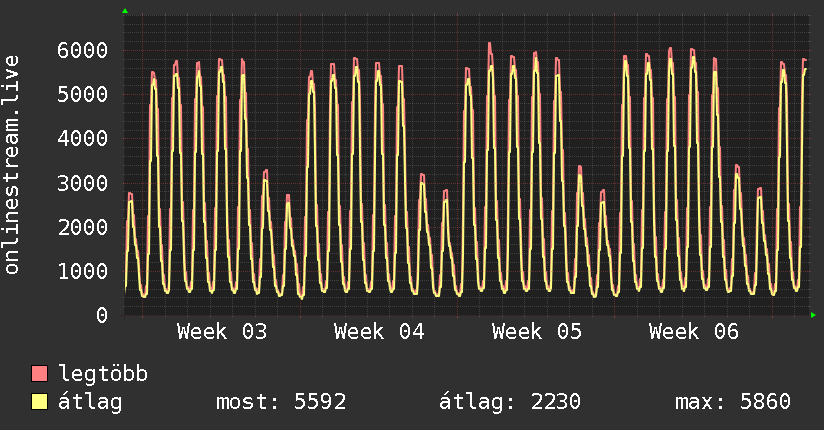The image size is (824, 430).
Task: Select the átlag legend label
Action: 90,402
